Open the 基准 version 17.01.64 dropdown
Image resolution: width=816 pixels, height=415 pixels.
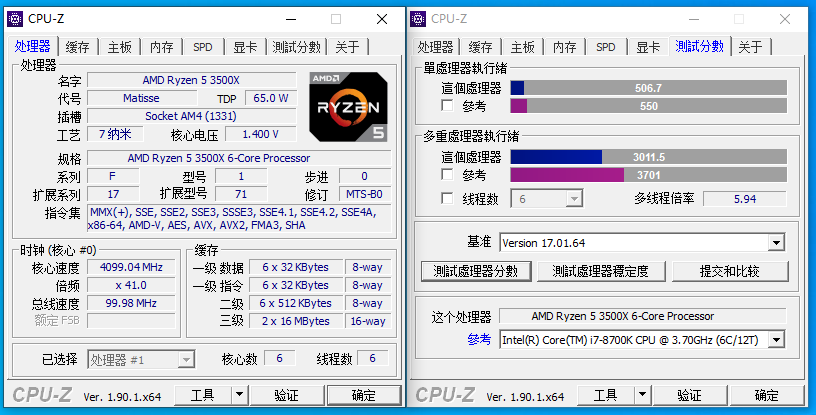(776, 243)
